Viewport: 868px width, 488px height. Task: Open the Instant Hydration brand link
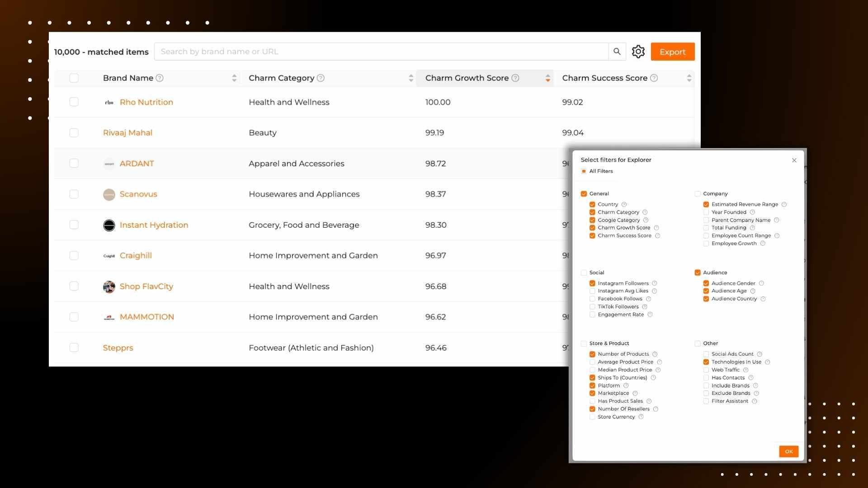[154, 225]
